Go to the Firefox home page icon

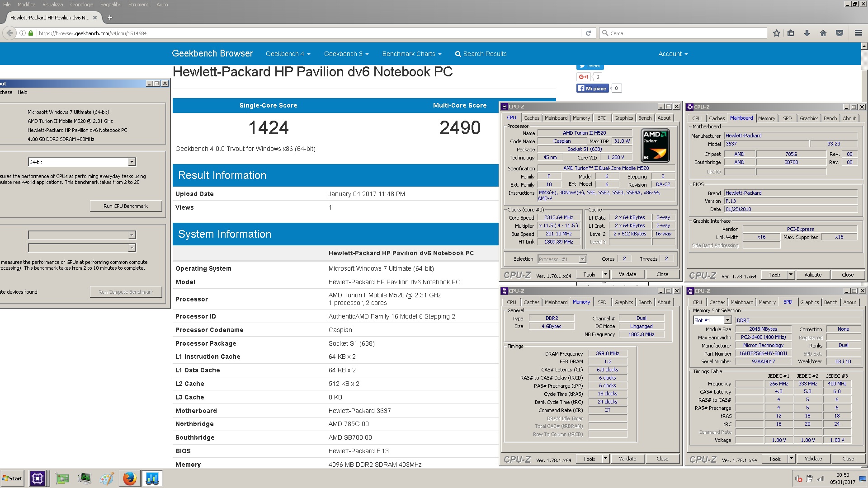point(823,33)
